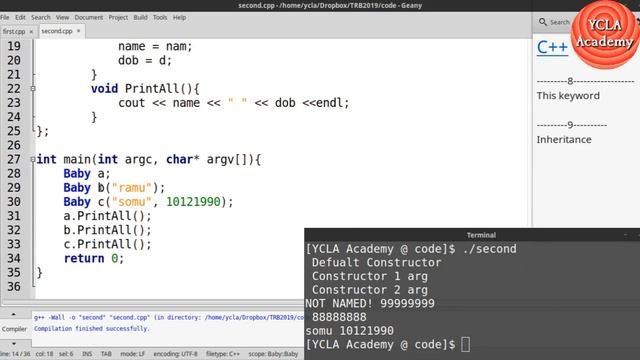The width and height of the screenshot is (640, 360).
Task: Open the File menu
Action: tap(4, 18)
